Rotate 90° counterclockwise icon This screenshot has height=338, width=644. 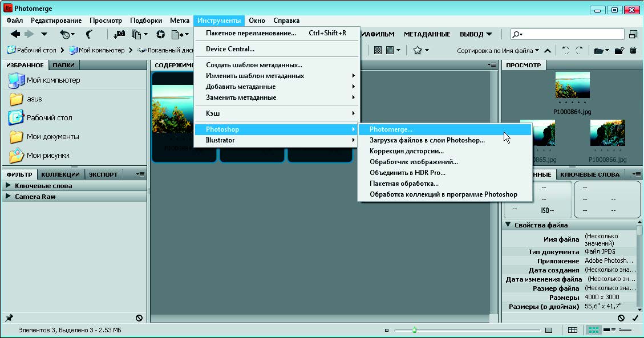pyautogui.click(x=565, y=51)
